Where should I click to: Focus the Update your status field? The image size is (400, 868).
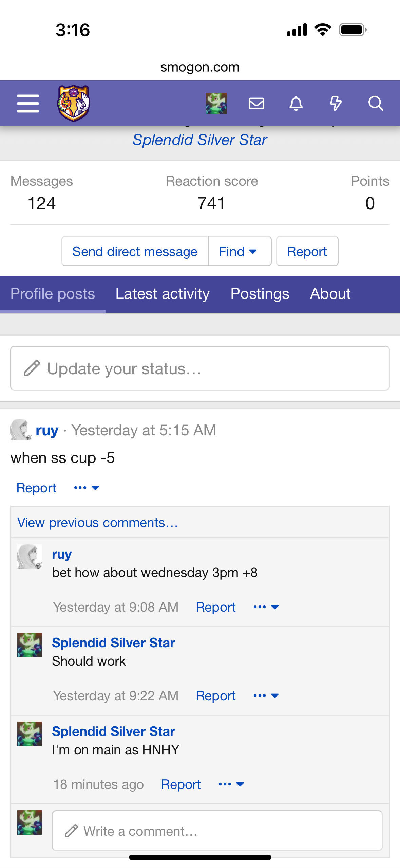tap(200, 368)
